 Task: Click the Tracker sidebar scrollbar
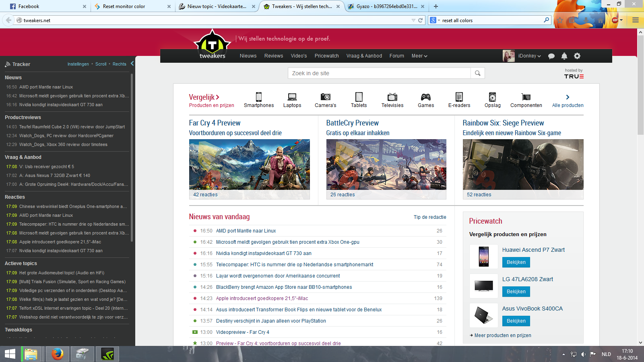132,158
